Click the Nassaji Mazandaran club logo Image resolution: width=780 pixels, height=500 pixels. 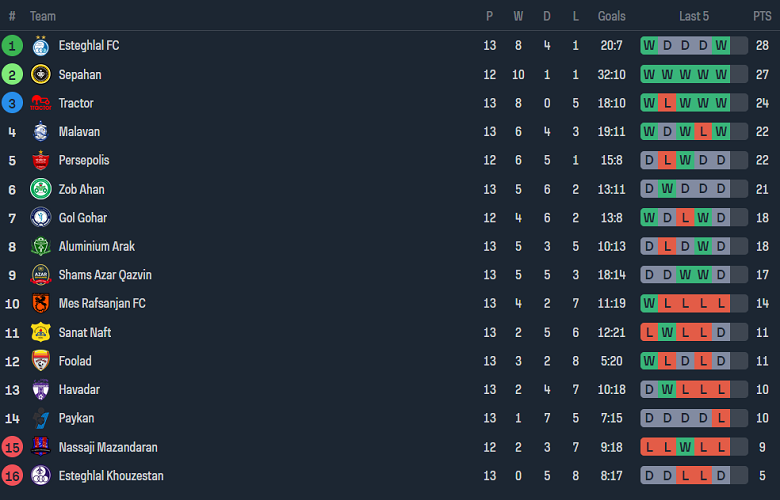pos(40,447)
